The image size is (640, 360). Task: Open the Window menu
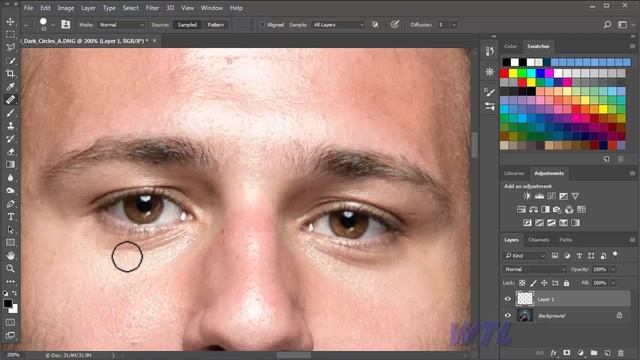pyautogui.click(x=211, y=8)
